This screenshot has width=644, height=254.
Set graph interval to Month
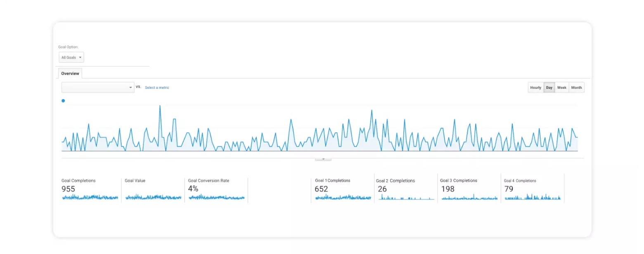pos(576,88)
